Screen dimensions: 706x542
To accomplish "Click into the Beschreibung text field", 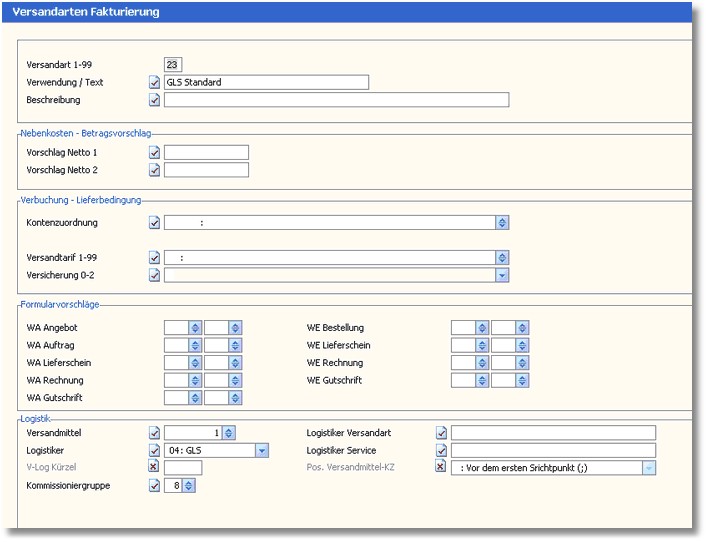I will [336, 100].
